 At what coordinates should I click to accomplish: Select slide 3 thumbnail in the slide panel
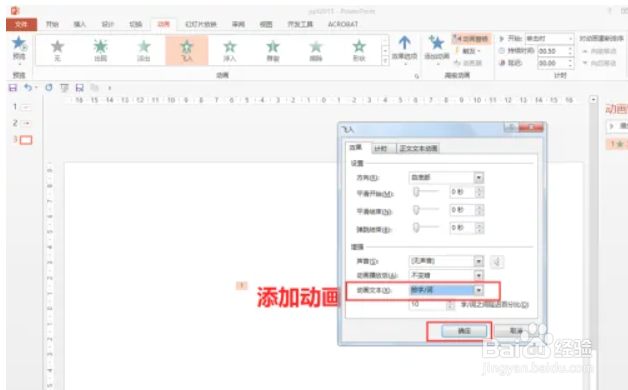coord(26,140)
